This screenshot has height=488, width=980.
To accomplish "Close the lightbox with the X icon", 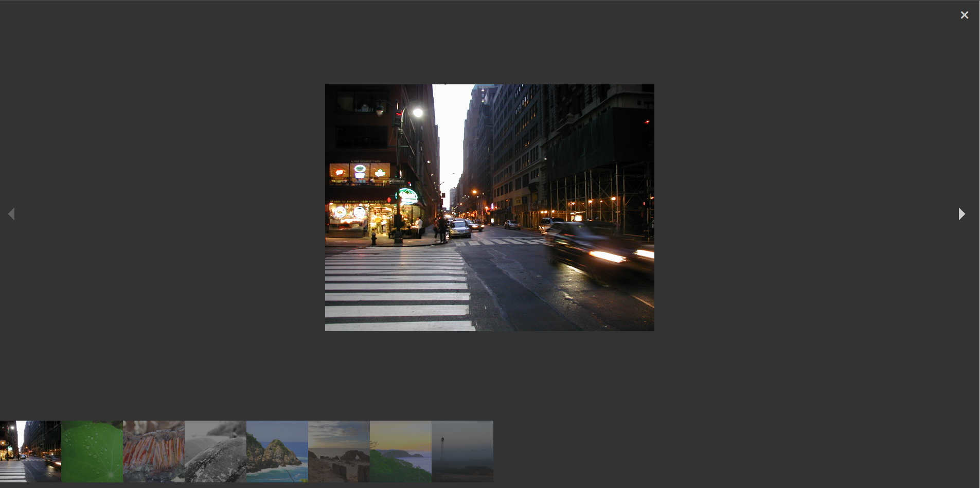I will 965,15.
